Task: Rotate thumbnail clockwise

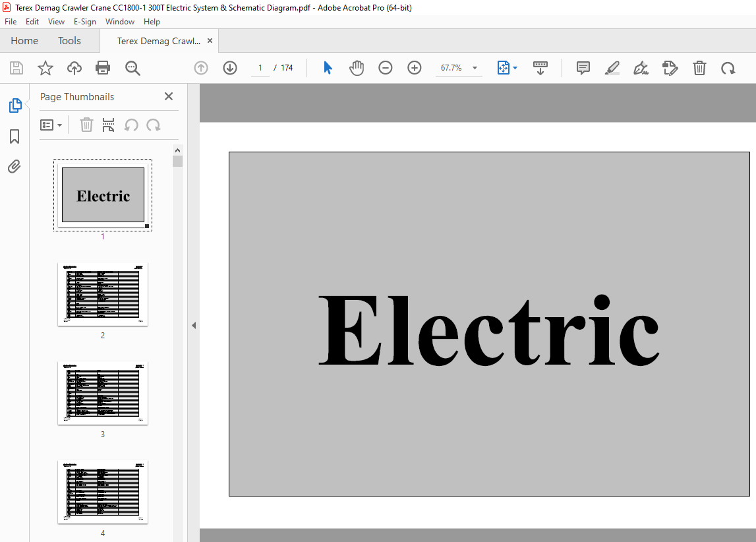Action: tap(154, 125)
